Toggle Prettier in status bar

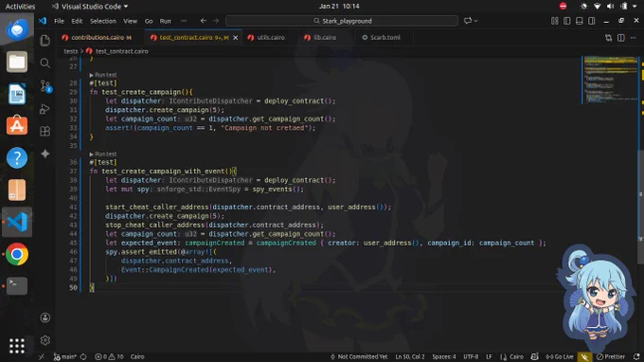[x=611, y=356]
